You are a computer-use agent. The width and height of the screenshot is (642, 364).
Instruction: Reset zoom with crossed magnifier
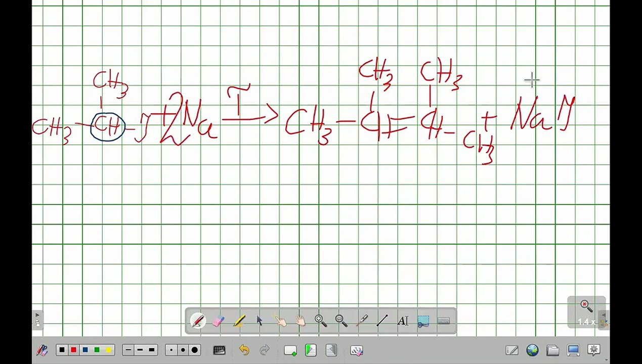click(586, 305)
